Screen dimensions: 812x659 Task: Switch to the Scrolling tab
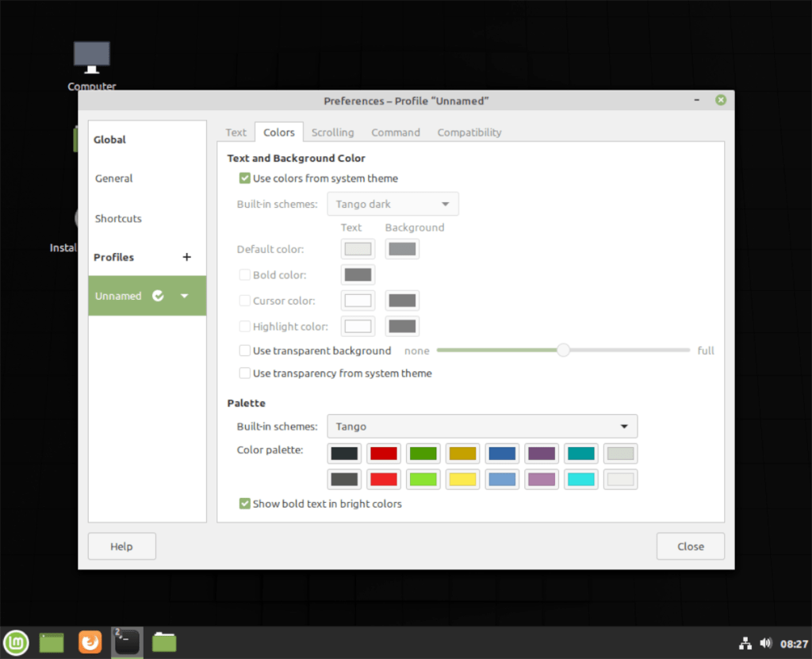click(x=332, y=132)
